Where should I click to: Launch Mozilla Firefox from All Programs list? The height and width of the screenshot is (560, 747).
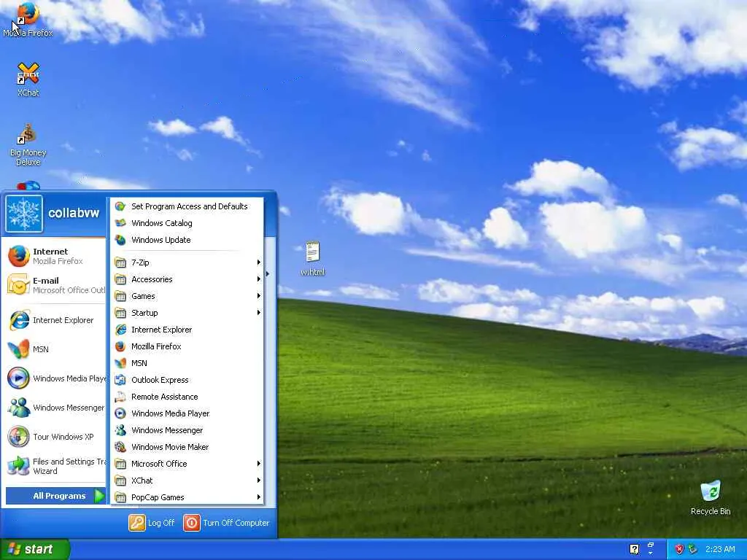click(x=187, y=346)
